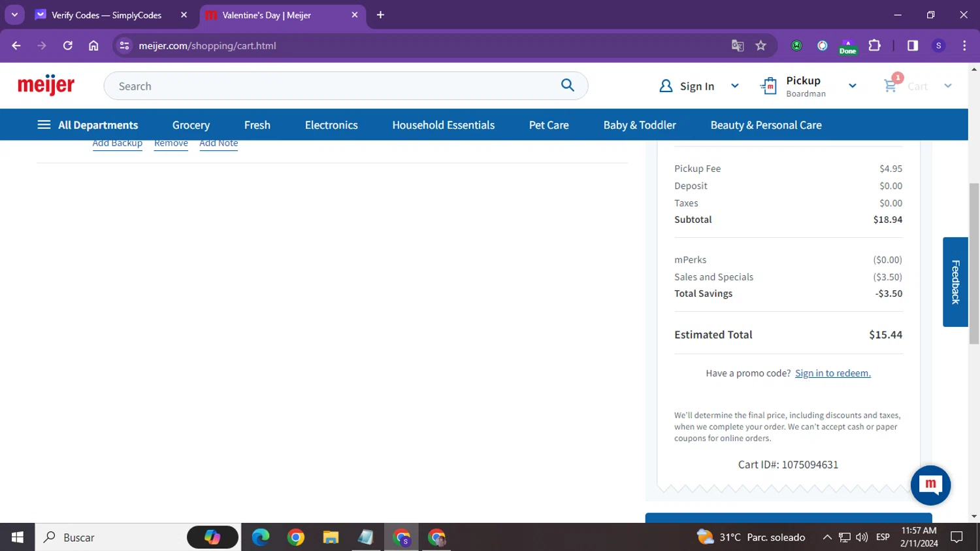Open the Baby & Toddler menu
Image resolution: width=980 pixels, height=551 pixels.
640,125
